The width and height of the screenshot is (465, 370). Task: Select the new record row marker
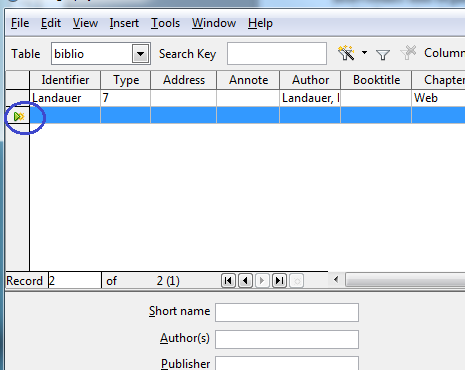coord(18,116)
